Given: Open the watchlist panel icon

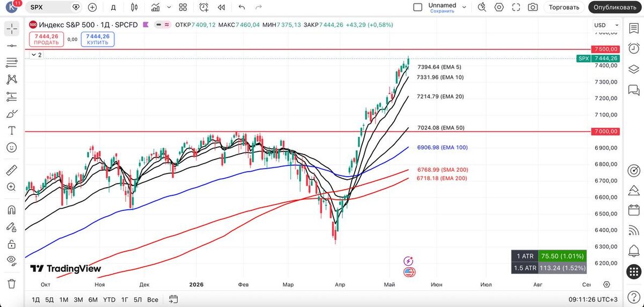Looking at the screenshot, I should (x=634, y=28).
